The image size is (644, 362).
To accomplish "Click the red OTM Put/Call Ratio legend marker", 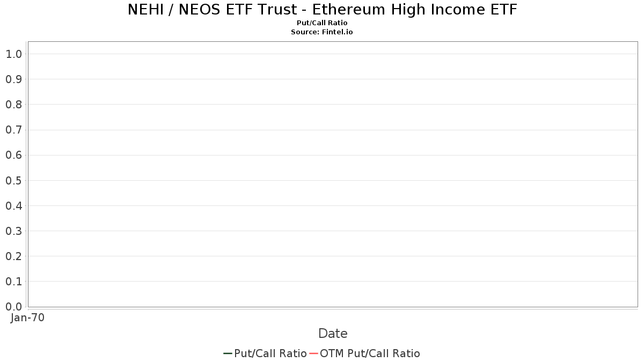I will (x=313, y=353).
